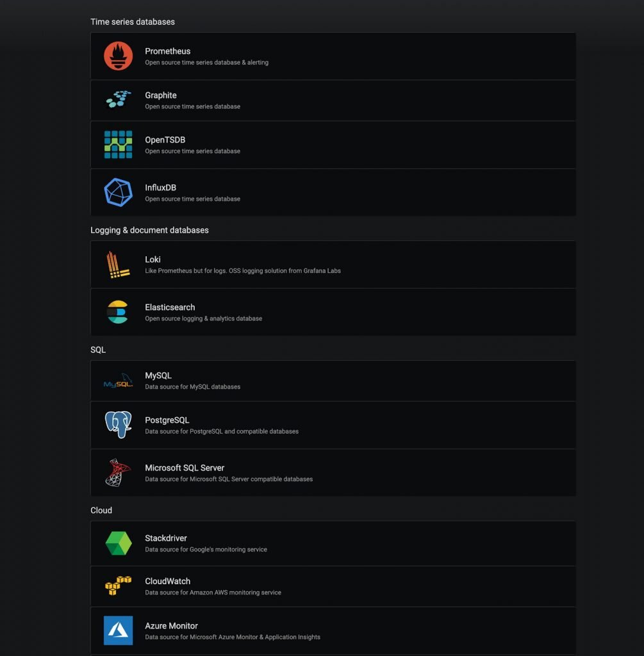The height and width of the screenshot is (656, 644).
Task: Select the MySQL logo icon
Action: point(118,380)
